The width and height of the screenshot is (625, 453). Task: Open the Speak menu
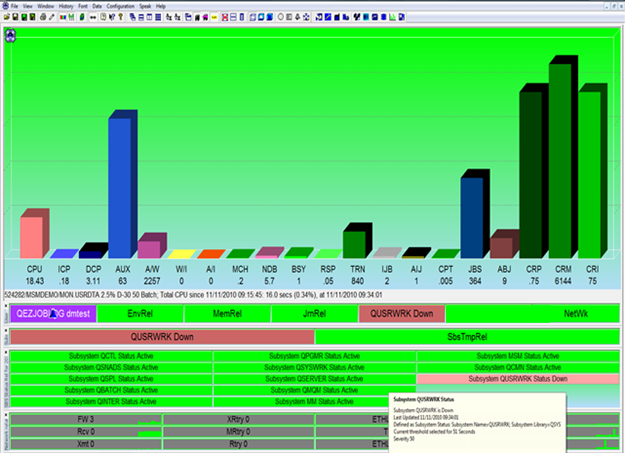146,5
